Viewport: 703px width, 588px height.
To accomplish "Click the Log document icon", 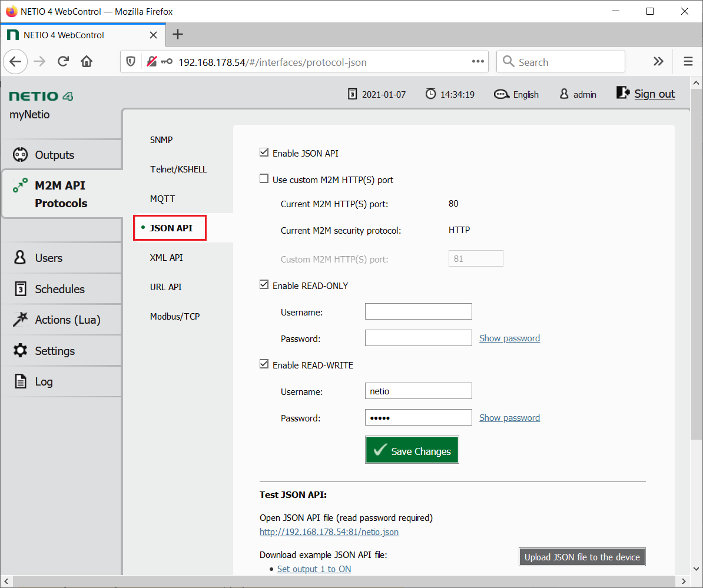I will [x=21, y=381].
